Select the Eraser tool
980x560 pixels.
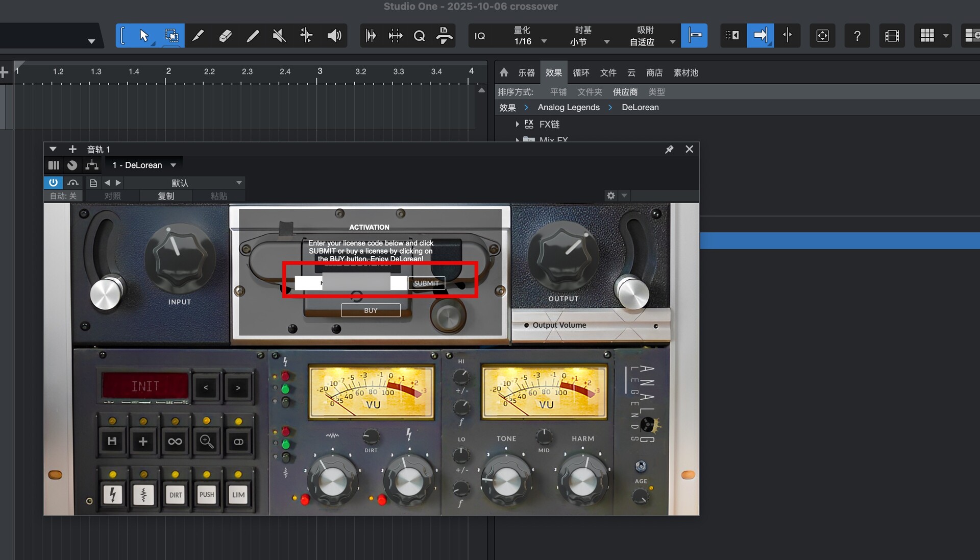coord(225,36)
